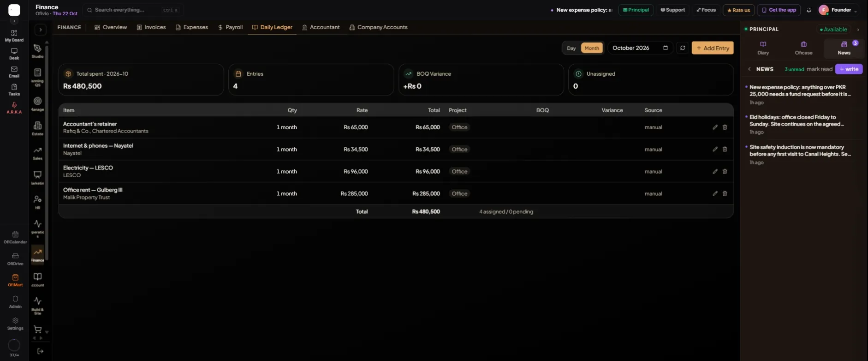
Task: Expand the module sidebar with the chevron
Action: [41, 30]
